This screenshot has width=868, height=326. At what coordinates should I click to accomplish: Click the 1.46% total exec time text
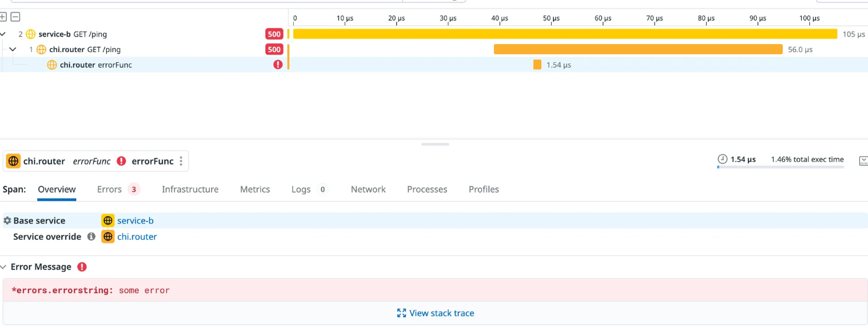coord(807,160)
